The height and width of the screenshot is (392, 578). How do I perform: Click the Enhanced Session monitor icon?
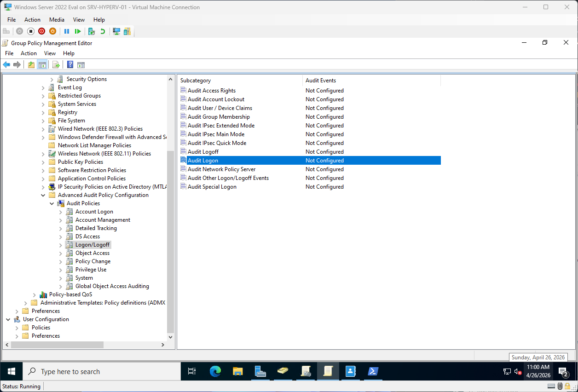point(116,31)
